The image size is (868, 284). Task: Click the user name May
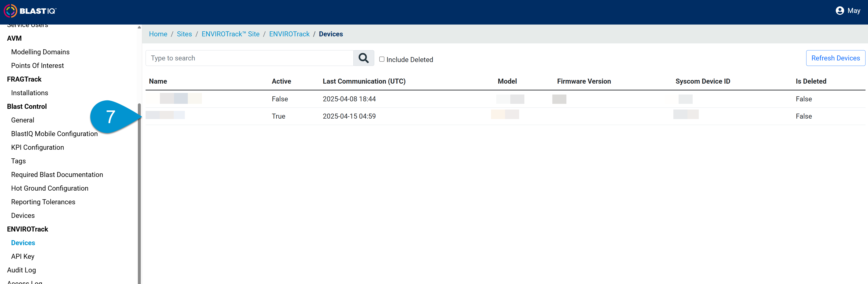[x=853, y=11]
